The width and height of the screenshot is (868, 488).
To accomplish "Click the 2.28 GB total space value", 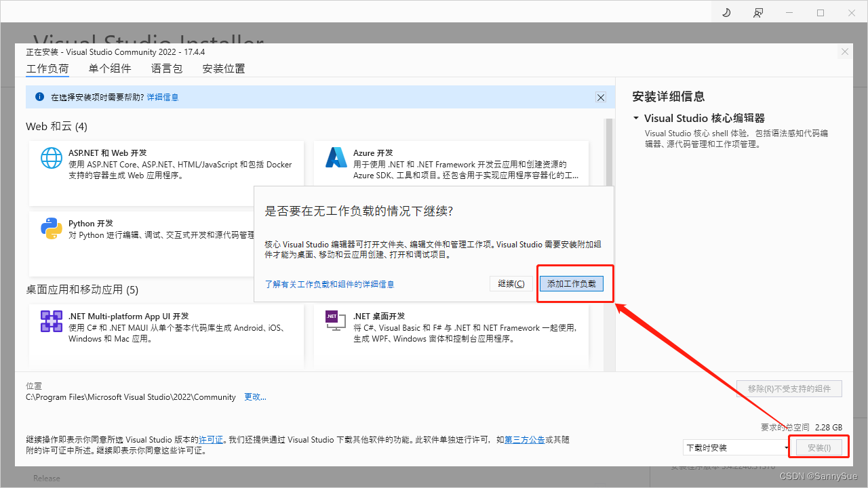I will pyautogui.click(x=829, y=428).
